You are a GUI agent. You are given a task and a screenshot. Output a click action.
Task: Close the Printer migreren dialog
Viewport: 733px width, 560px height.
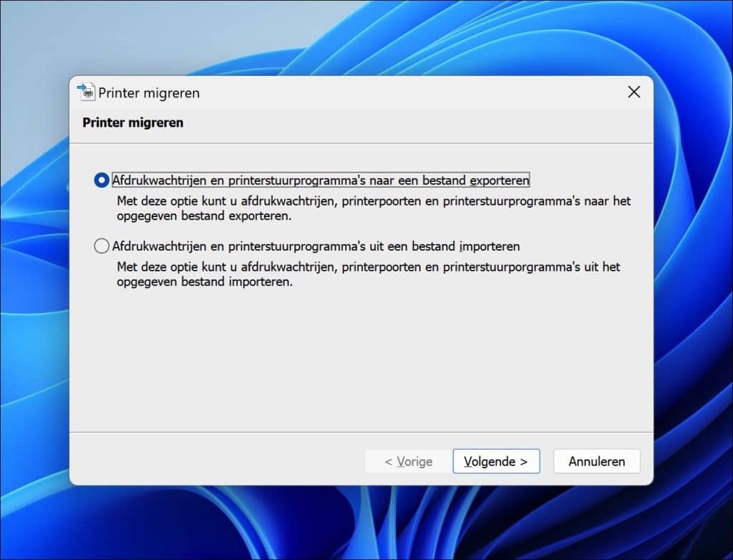tap(634, 92)
